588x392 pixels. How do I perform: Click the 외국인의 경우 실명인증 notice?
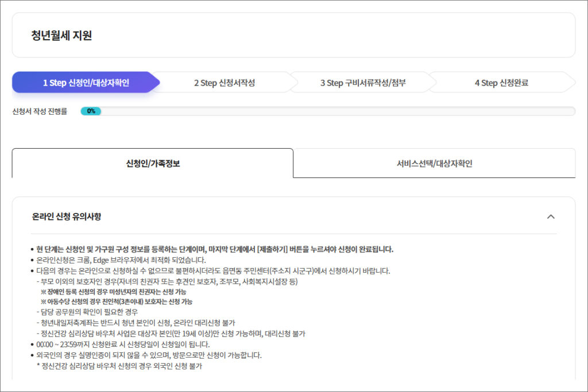coord(149,355)
